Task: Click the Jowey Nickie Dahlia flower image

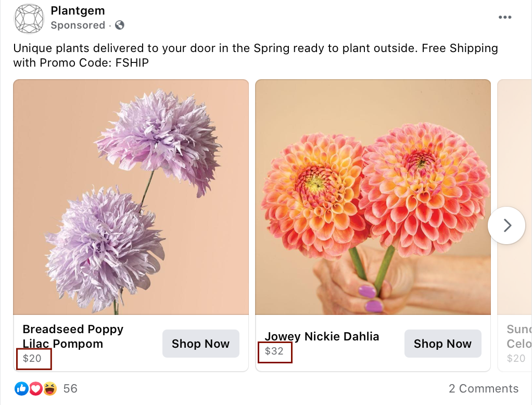Action: (x=373, y=197)
